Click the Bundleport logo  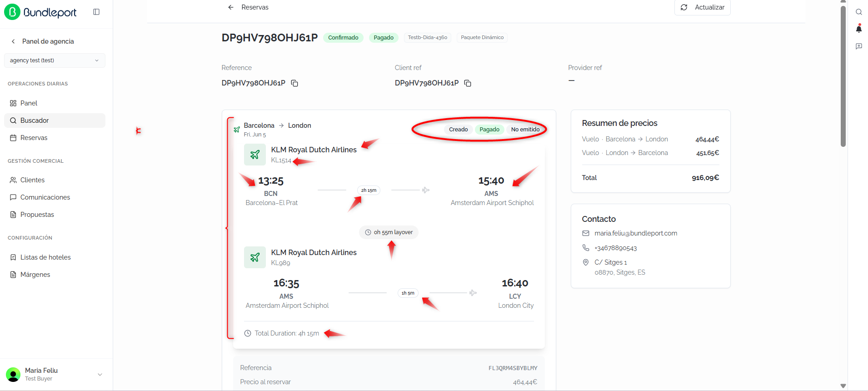(x=40, y=12)
